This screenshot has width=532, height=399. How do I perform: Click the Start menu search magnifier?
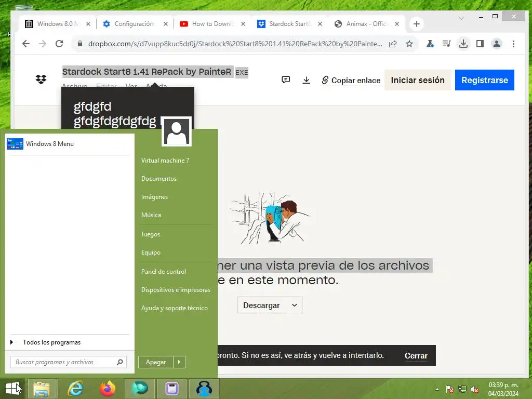click(120, 362)
